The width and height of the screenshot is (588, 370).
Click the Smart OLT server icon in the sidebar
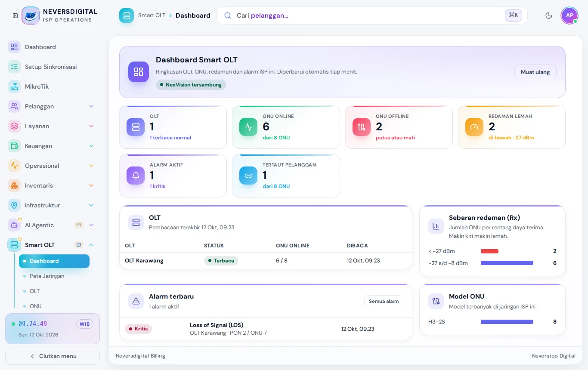pos(14,245)
